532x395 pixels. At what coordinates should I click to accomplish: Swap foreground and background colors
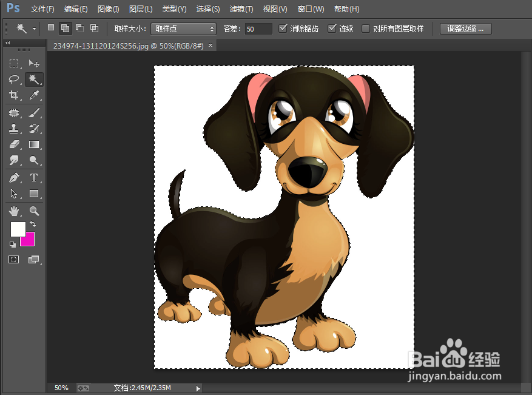(x=33, y=224)
